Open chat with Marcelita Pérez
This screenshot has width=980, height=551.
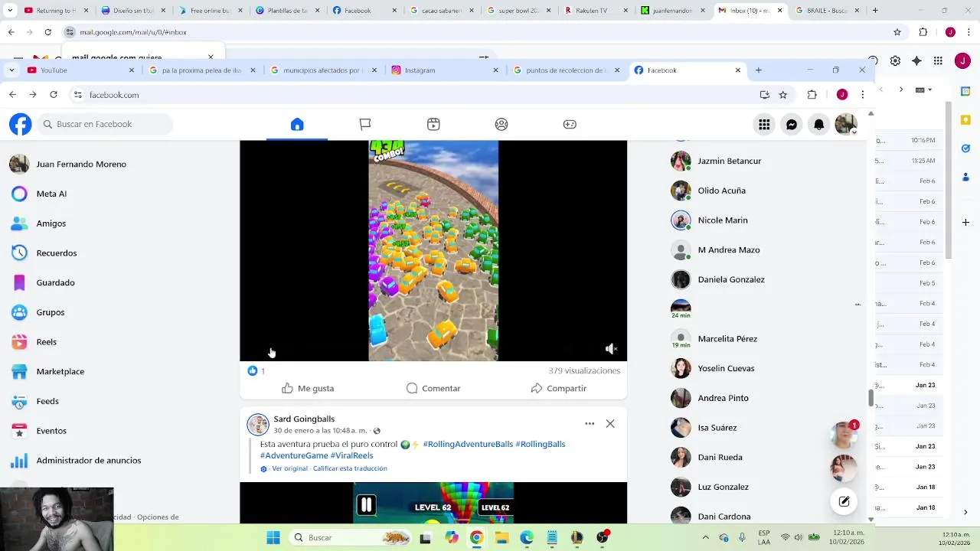point(727,339)
